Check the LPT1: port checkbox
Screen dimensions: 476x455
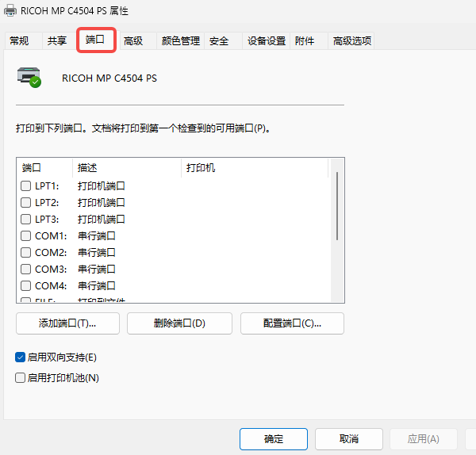coord(26,186)
